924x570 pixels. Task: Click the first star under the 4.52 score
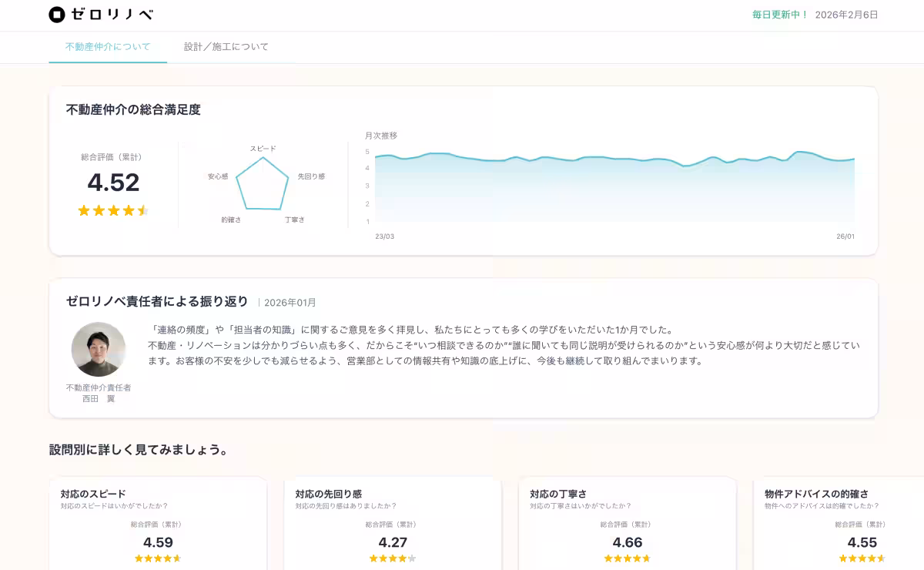(x=82, y=210)
